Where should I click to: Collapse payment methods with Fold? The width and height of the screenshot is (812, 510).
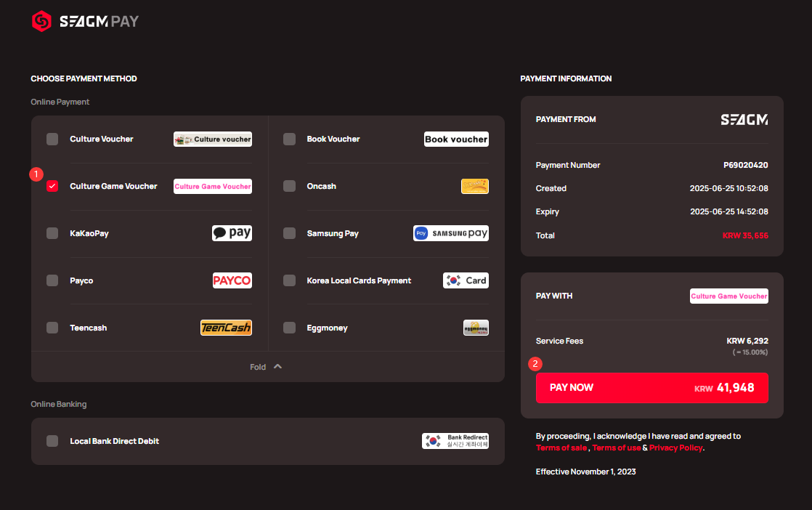pyautogui.click(x=266, y=367)
